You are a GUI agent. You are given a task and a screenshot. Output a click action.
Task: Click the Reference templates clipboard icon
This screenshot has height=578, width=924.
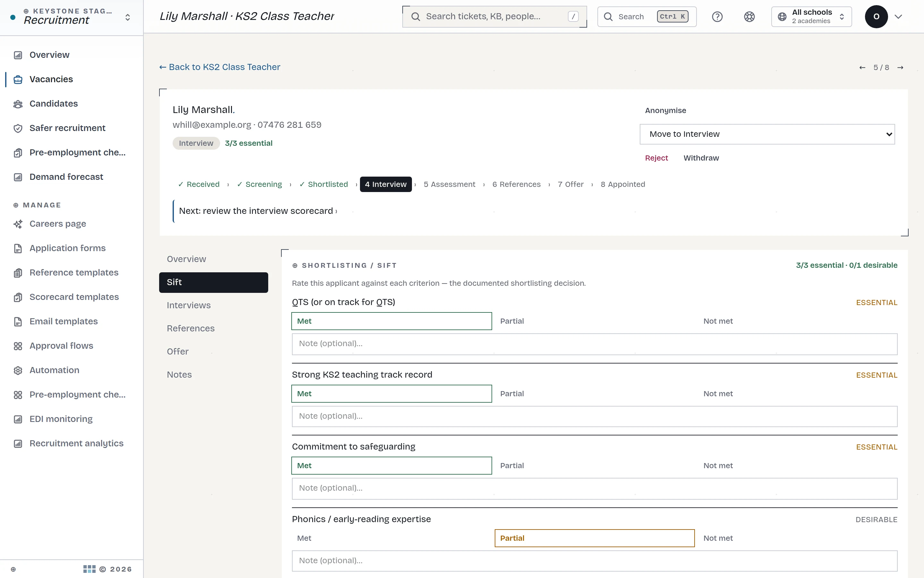tap(18, 273)
